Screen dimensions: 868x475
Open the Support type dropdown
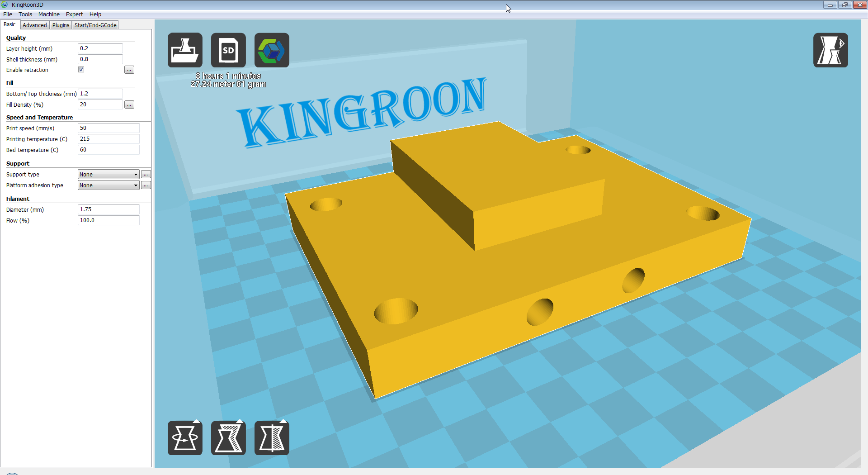click(108, 175)
